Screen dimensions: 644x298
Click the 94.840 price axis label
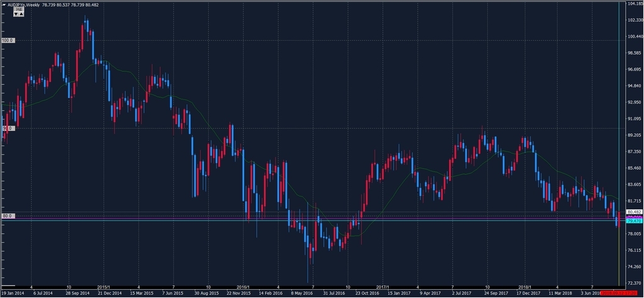pyautogui.click(x=634, y=86)
